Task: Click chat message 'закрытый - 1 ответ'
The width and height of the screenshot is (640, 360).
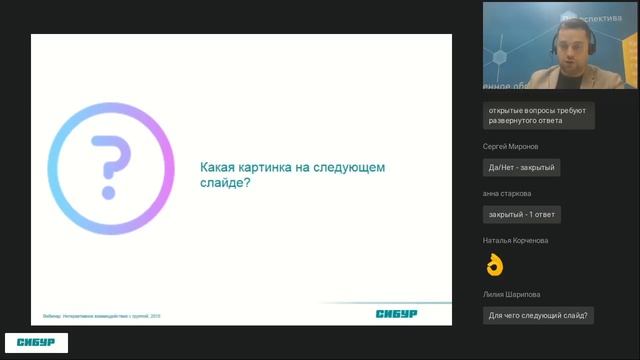Action: click(x=522, y=214)
